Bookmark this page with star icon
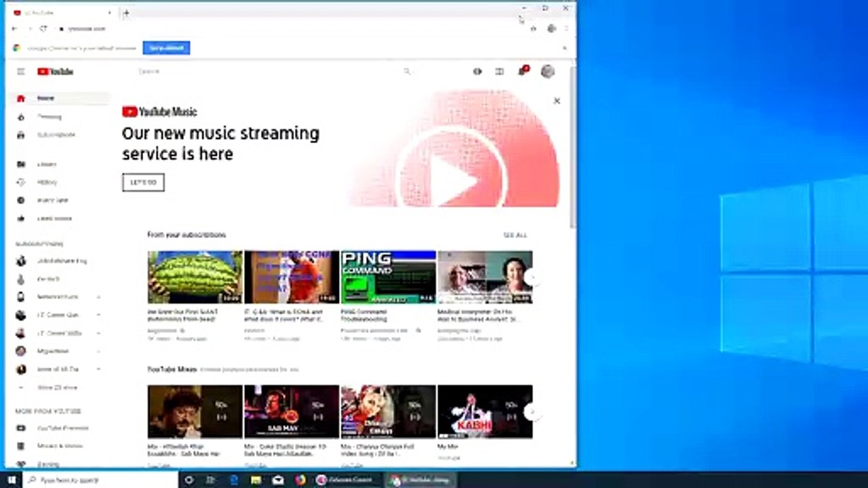 coord(533,28)
